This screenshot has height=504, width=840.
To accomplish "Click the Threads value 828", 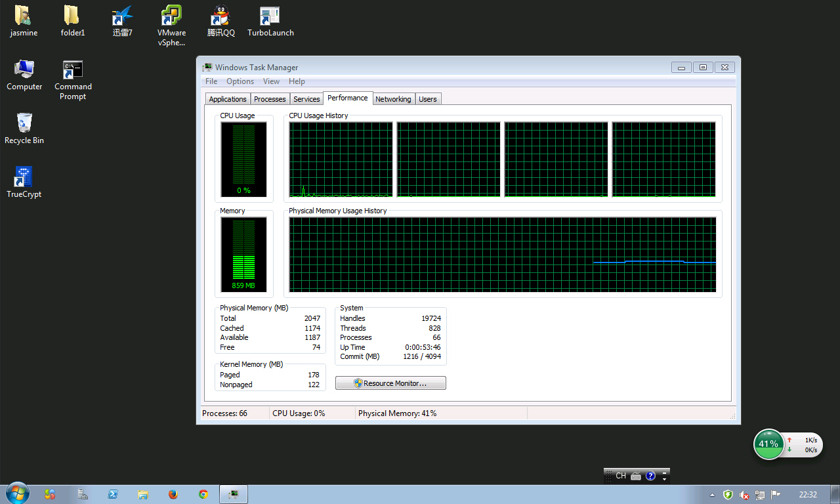I will (434, 328).
